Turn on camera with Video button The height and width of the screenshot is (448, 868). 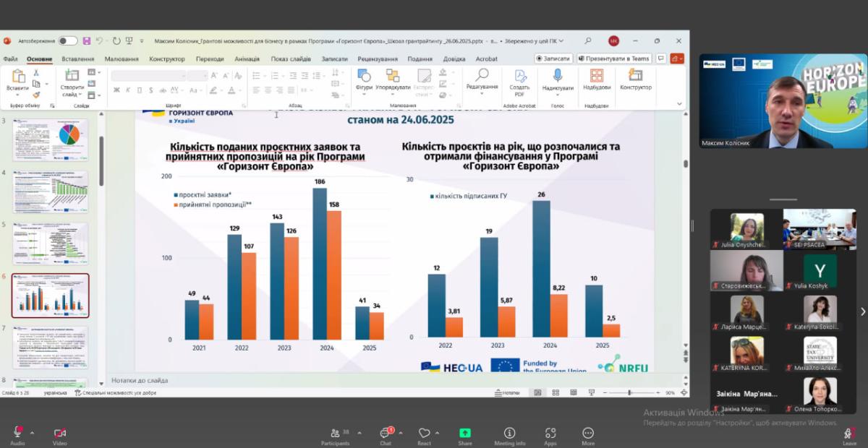point(60,432)
